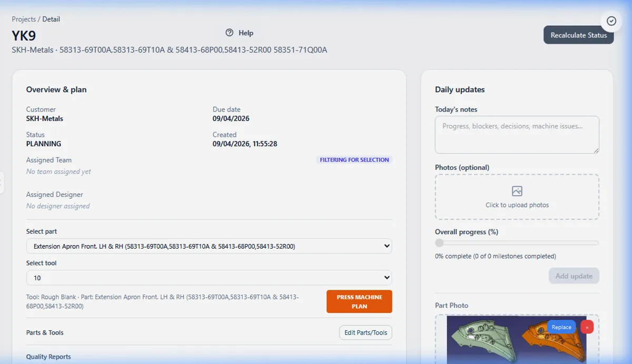The image size is (632, 364).
Task: Open the sidebar handle on left edge
Action: (x=2, y=183)
